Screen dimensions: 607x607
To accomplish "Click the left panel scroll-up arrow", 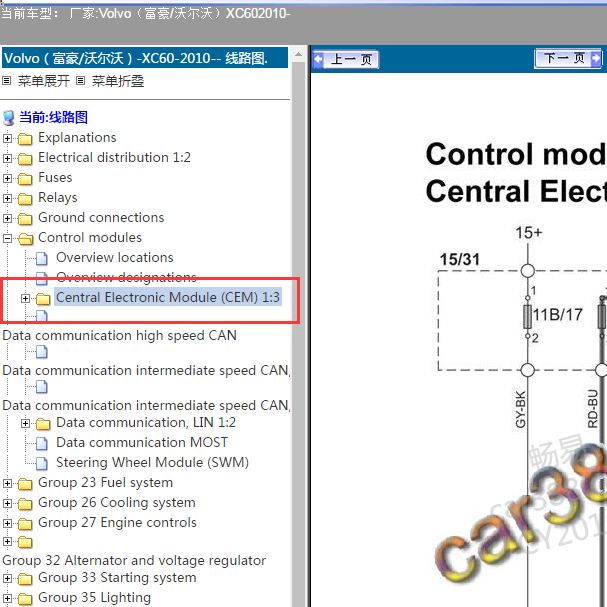I will (x=298, y=54).
